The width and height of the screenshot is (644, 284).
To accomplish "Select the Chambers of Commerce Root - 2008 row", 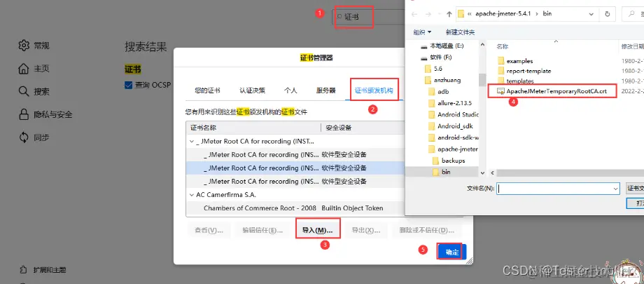I will [x=294, y=208].
